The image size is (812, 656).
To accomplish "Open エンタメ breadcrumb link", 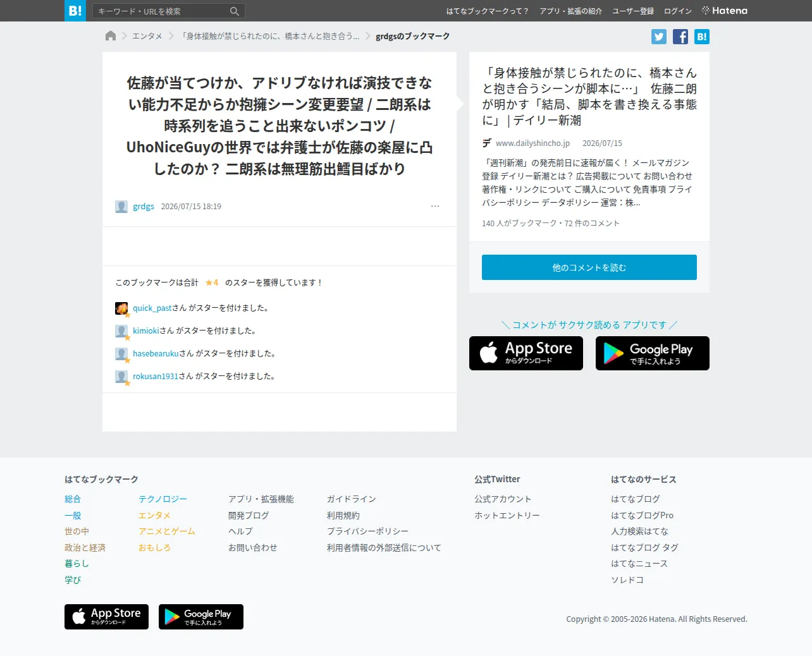I will pyautogui.click(x=147, y=37).
